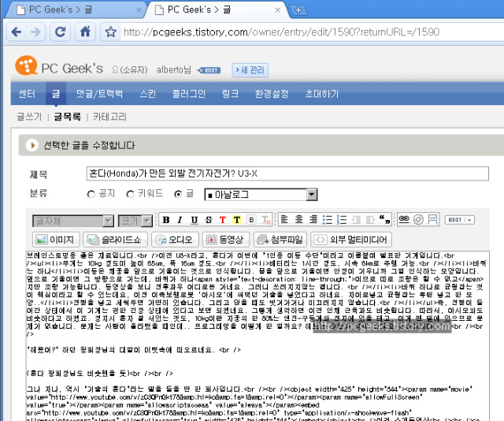Click the browser address bar URL
This screenshot has width=504, height=421.
pos(282,32)
